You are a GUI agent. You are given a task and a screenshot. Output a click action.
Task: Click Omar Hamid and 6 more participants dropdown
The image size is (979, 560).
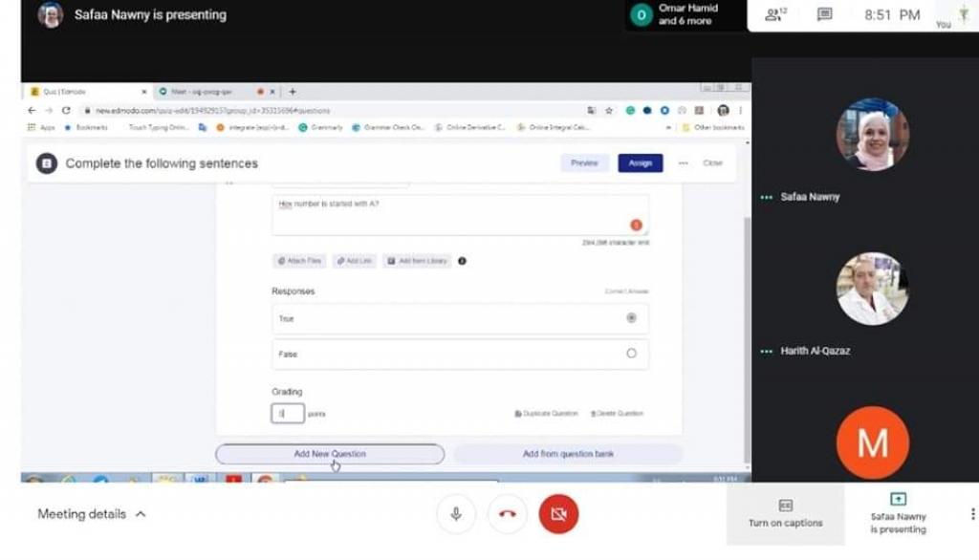click(x=685, y=14)
